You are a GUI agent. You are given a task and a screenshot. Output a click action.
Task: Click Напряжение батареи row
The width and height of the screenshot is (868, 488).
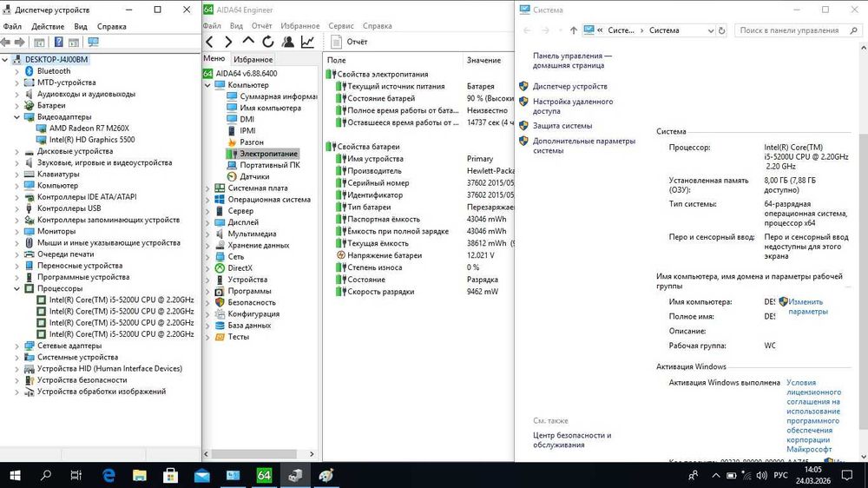[x=418, y=255]
